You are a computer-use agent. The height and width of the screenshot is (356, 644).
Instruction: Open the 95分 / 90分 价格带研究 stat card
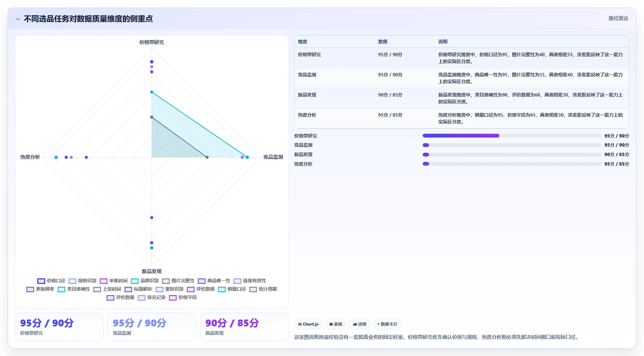coord(59,327)
